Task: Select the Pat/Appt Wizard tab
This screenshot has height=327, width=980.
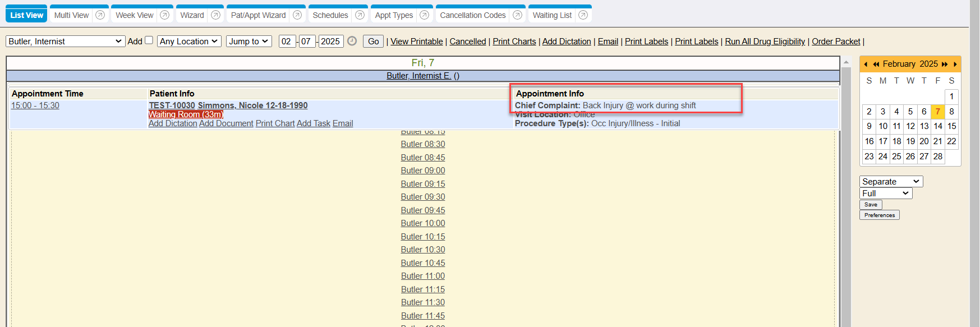Action: click(x=258, y=15)
